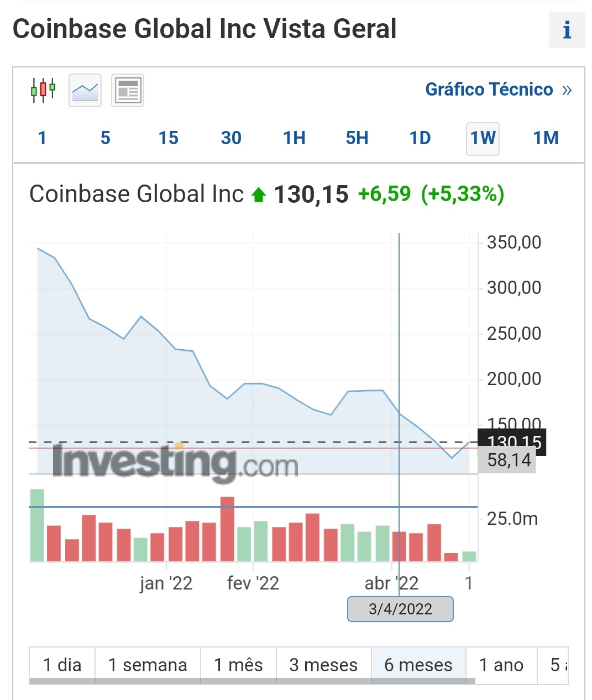592x700 pixels.
Task: Switch to the 5H interval
Action: click(x=357, y=138)
